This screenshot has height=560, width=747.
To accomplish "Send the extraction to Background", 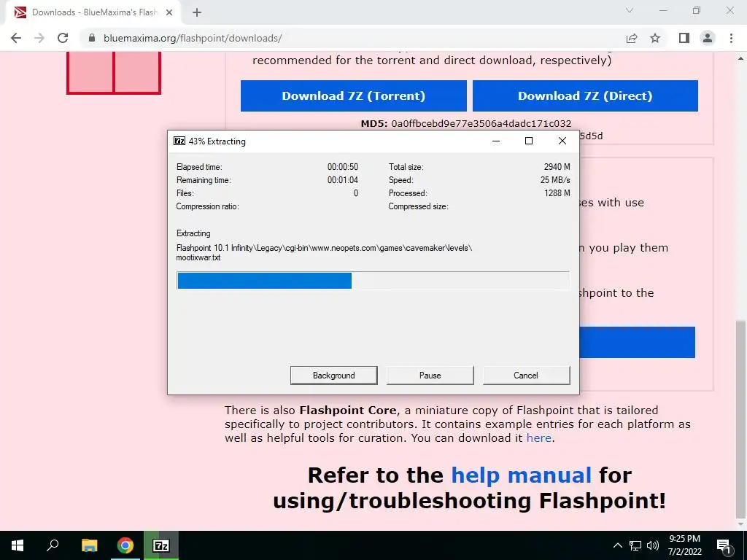I will 334,376.
